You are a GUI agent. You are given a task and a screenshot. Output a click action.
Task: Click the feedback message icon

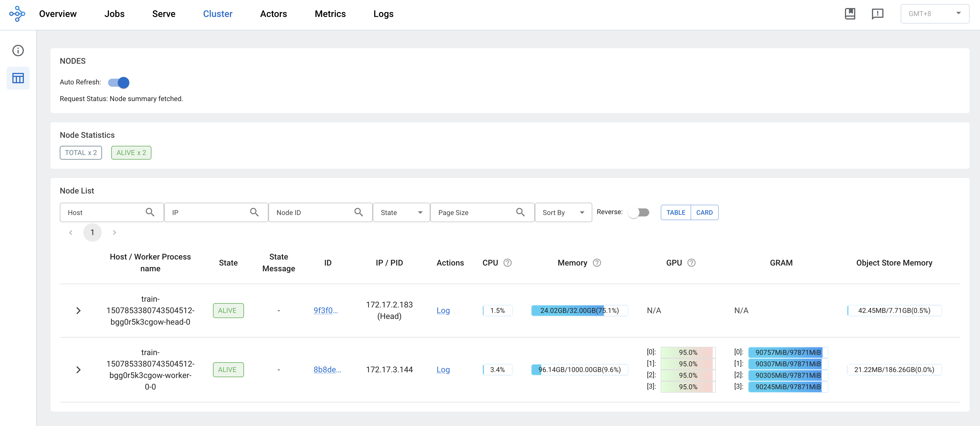click(x=877, y=14)
